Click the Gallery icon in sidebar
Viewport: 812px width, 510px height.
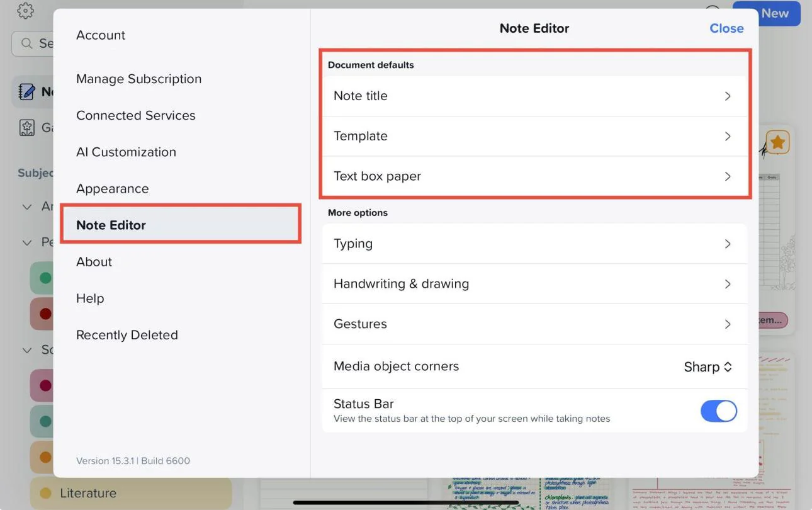(x=26, y=128)
